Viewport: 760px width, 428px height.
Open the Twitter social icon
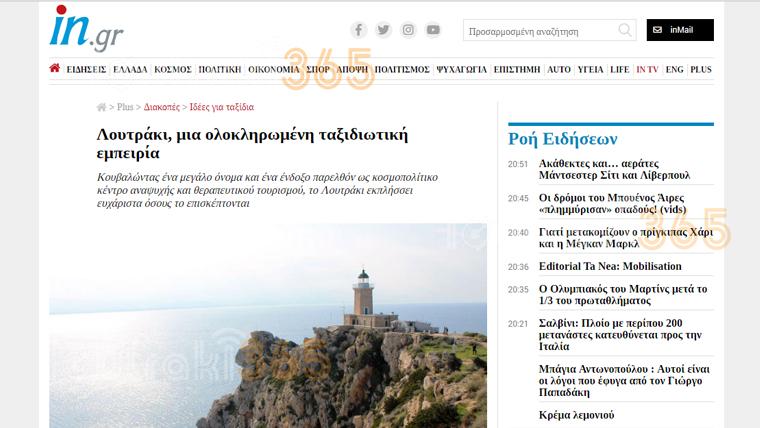383,30
